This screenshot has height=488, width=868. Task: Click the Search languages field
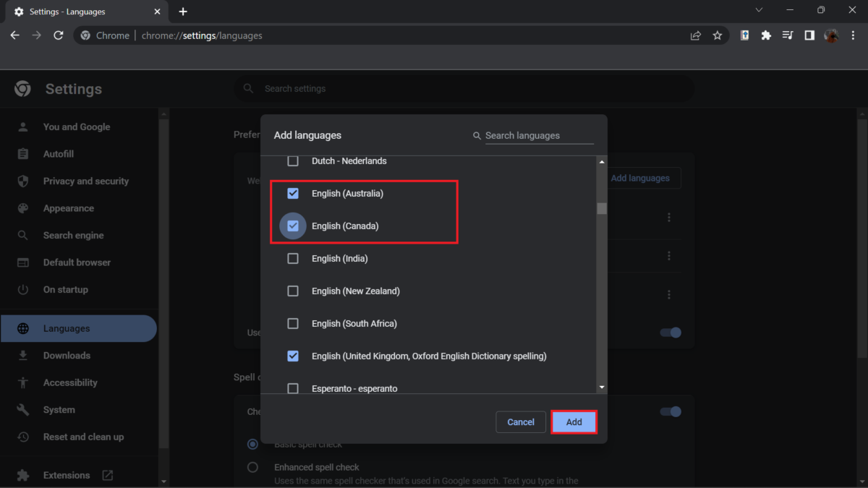538,136
